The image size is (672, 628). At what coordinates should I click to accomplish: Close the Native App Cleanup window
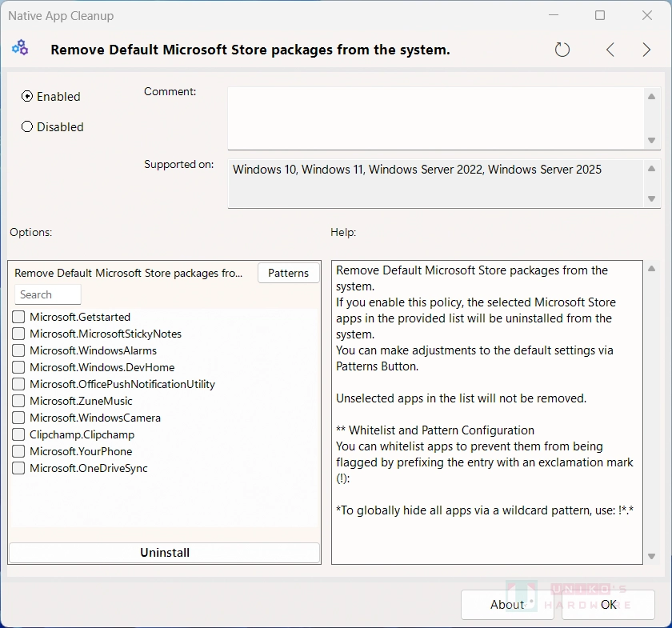[647, 15]
